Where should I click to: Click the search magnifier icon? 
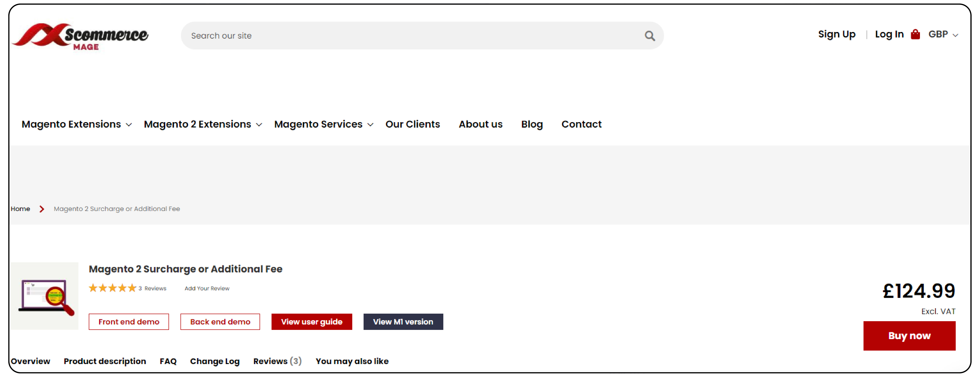(x=650, y=36)
